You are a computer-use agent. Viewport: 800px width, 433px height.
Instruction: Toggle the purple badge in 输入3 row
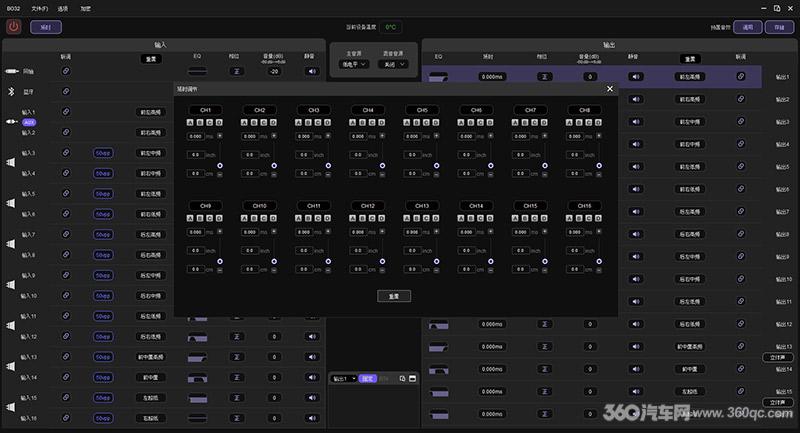(103, 153)
